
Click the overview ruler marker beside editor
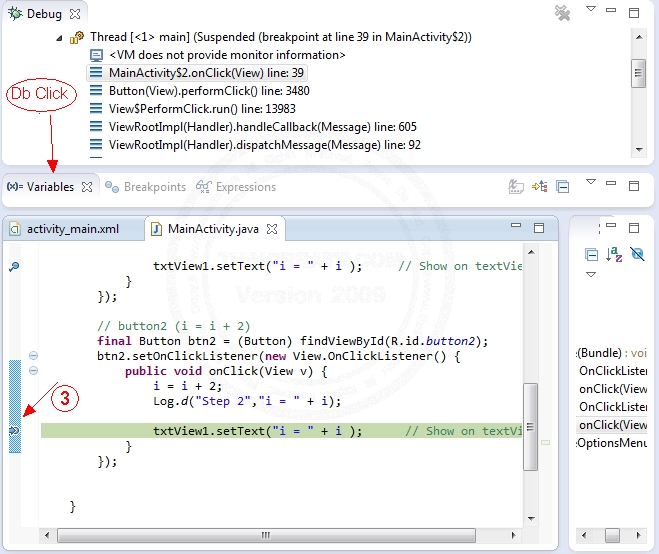click(546, 443)
